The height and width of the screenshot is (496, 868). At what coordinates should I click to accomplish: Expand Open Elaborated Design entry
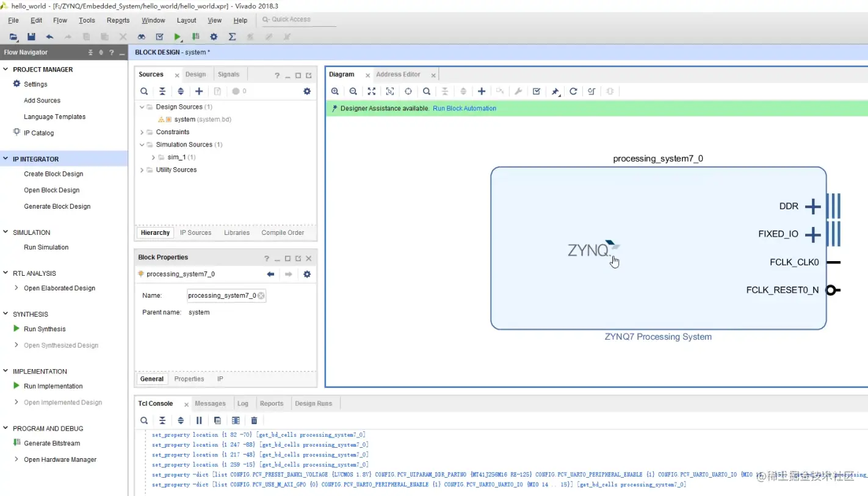(16, 288)
